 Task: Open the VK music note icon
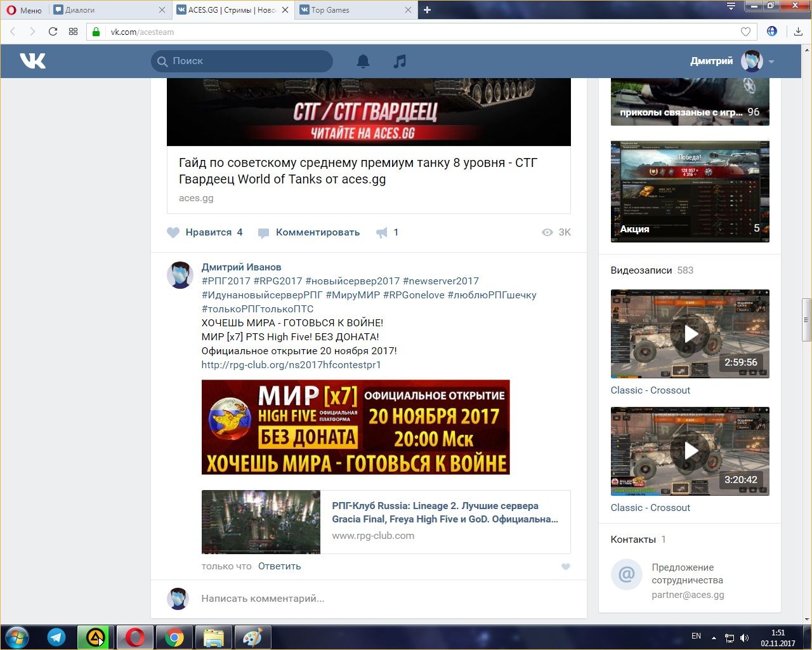point(399,61)
